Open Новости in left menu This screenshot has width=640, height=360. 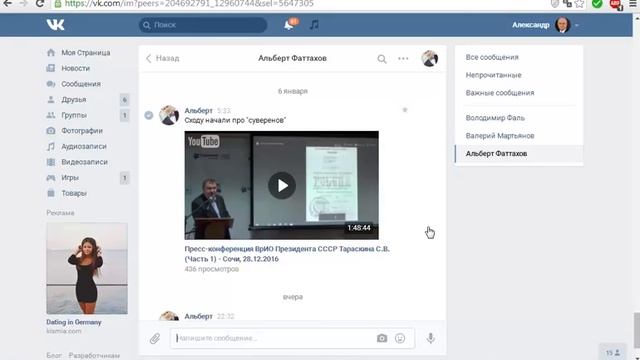(x=76, y=68)
